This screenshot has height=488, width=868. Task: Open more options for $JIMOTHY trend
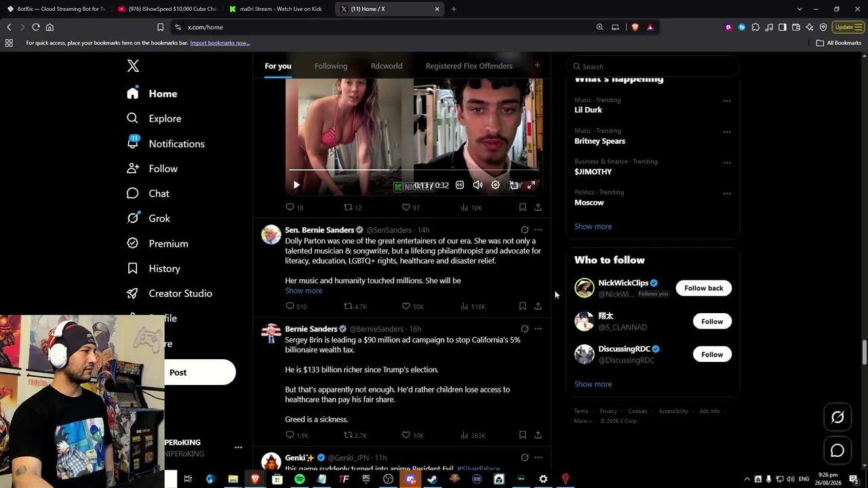(x=727, y=163)
